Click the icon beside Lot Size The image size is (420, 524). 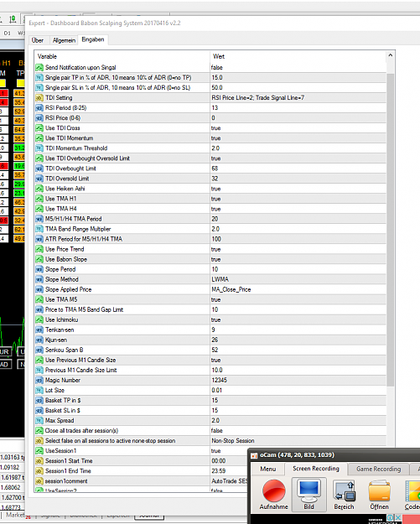coord(39,391)
